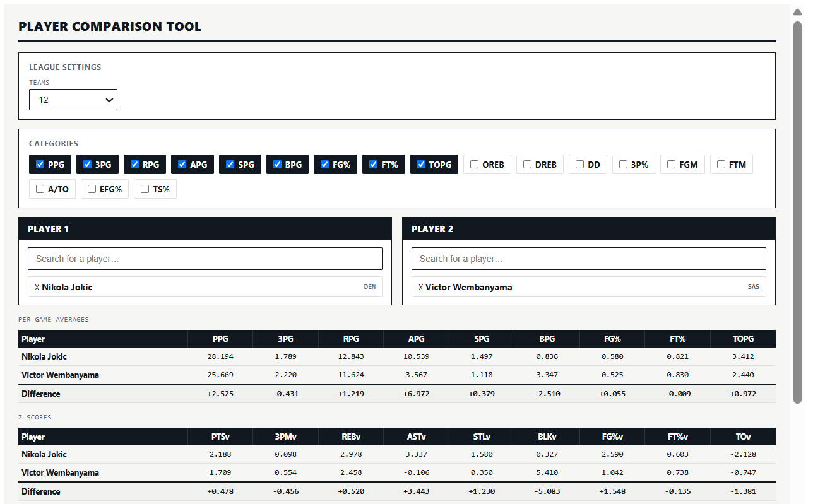Image resolution: width=813 pixels, height=504 pixels.
Task: Disable the BPG category
Action: click(x=278, y=165)
